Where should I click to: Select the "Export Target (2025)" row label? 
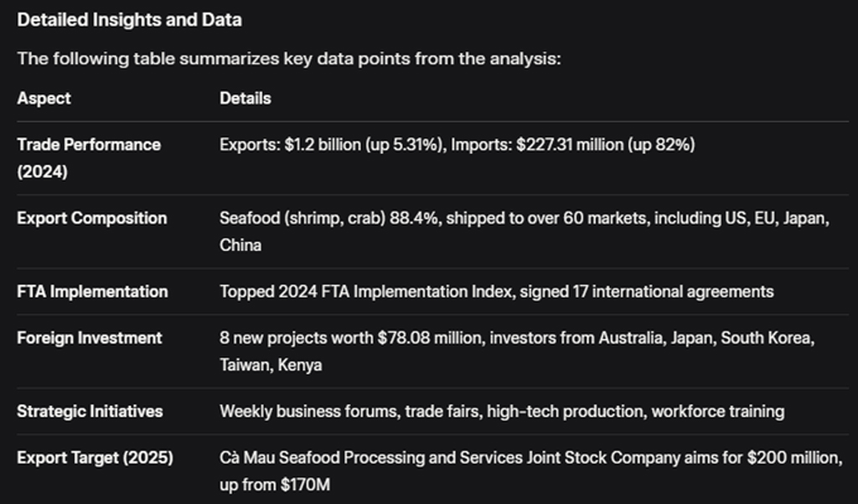[95, 458]
